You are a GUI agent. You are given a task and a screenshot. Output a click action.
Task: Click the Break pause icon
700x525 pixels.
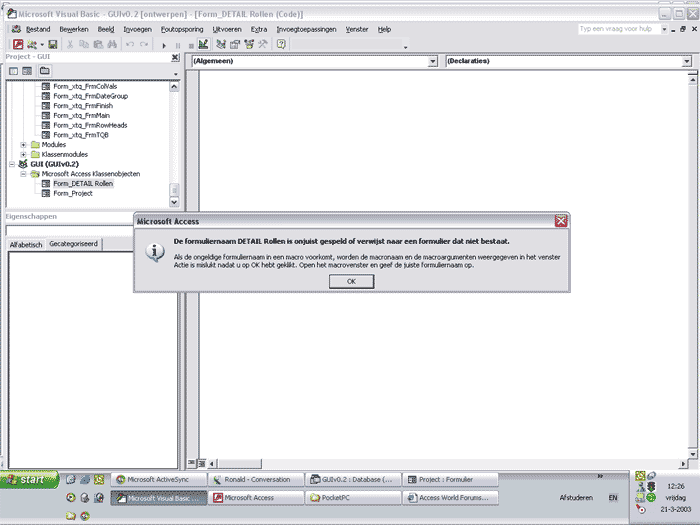tap(178, 45)
